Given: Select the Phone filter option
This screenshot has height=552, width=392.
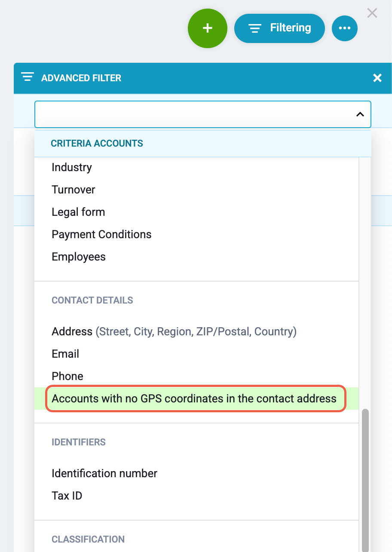Looking at the screenshot, I should (67, 376).
